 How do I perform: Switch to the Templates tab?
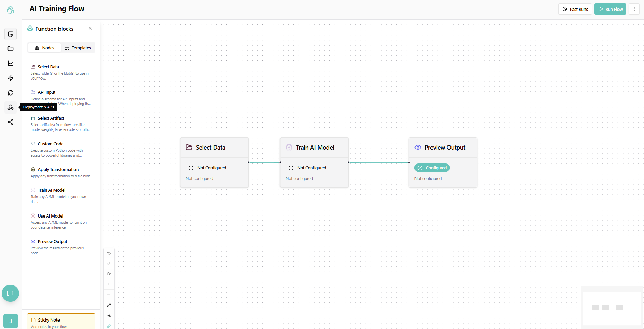78,48
